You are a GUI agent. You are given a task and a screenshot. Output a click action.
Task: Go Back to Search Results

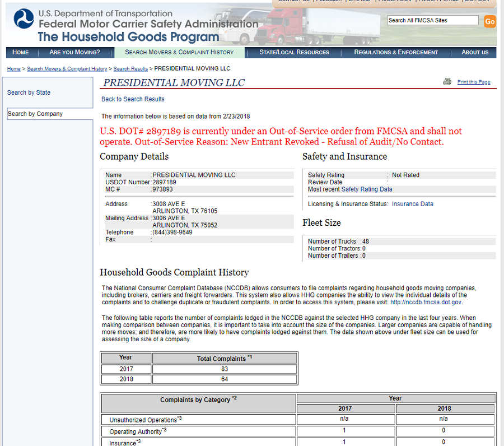point(133,99)
